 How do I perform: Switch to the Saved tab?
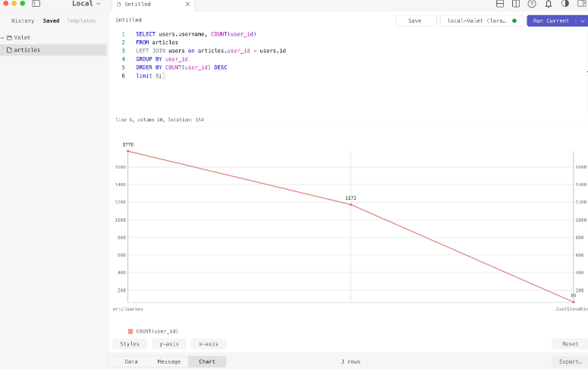51,20
